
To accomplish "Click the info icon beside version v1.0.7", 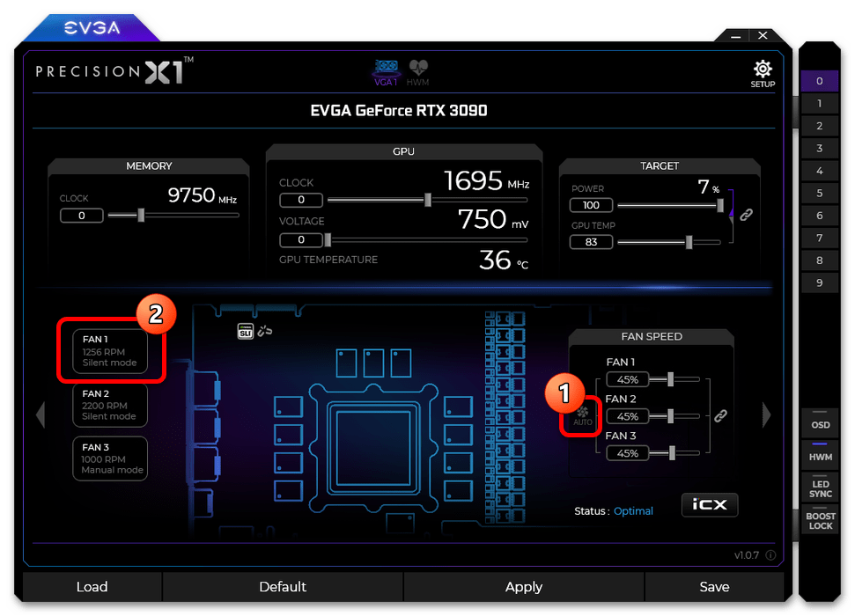I will (770, 555).
